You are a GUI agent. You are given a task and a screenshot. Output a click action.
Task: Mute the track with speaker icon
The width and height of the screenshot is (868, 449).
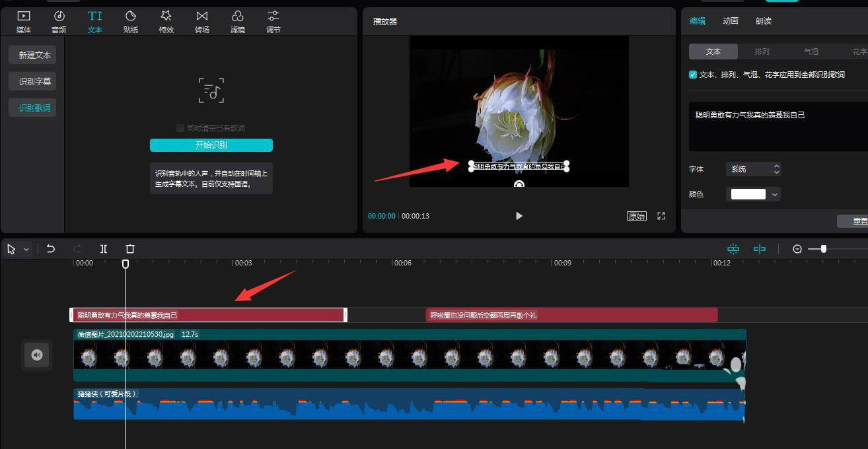point(37,355)
